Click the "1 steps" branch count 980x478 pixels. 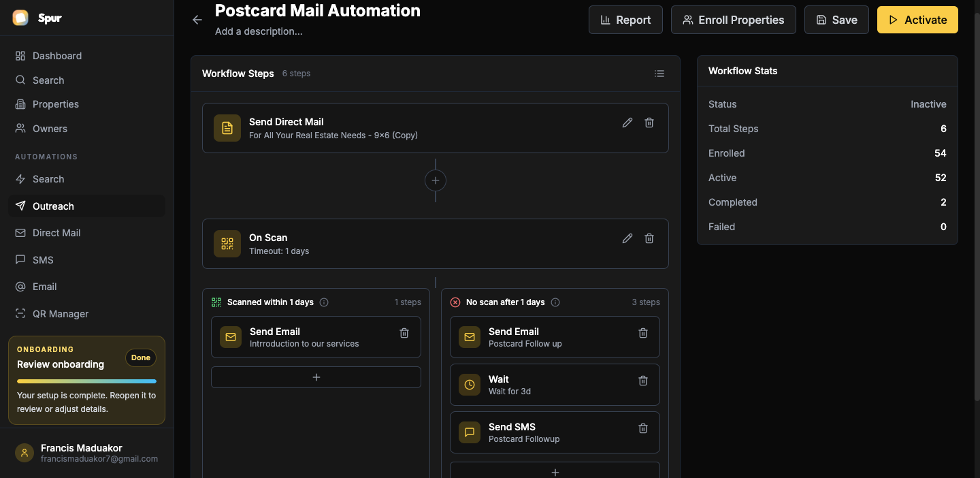coord(408,302)
